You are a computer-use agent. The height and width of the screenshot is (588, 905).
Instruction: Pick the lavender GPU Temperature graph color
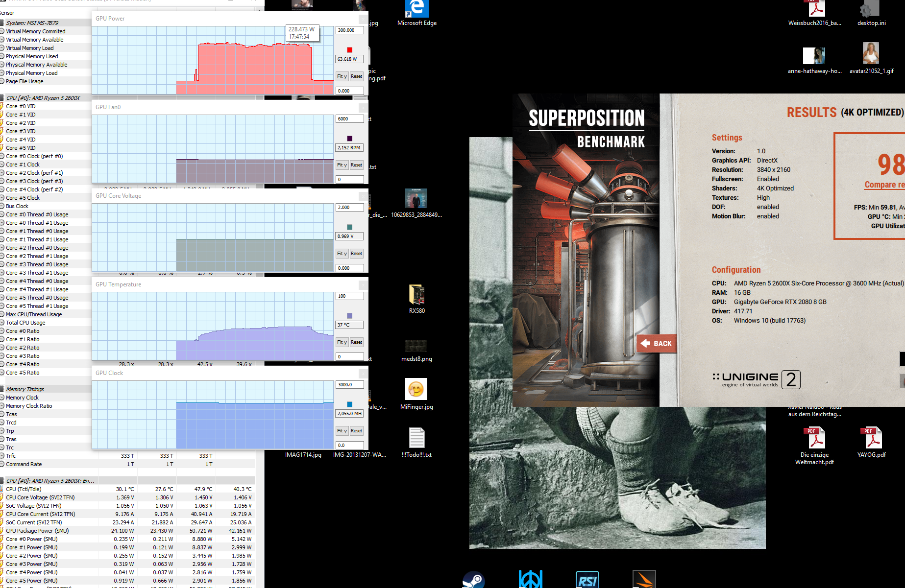349,316
